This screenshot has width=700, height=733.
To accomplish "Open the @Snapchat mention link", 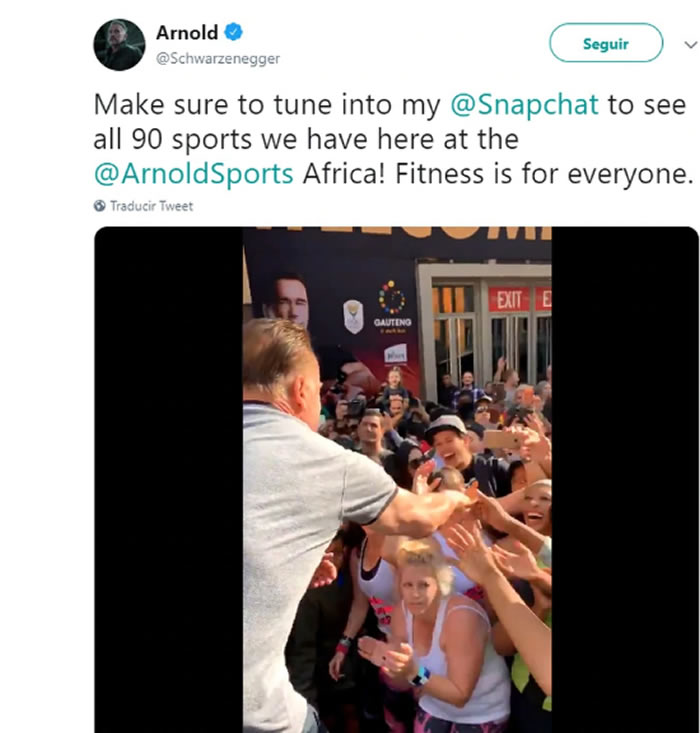I will click(524, 105).
